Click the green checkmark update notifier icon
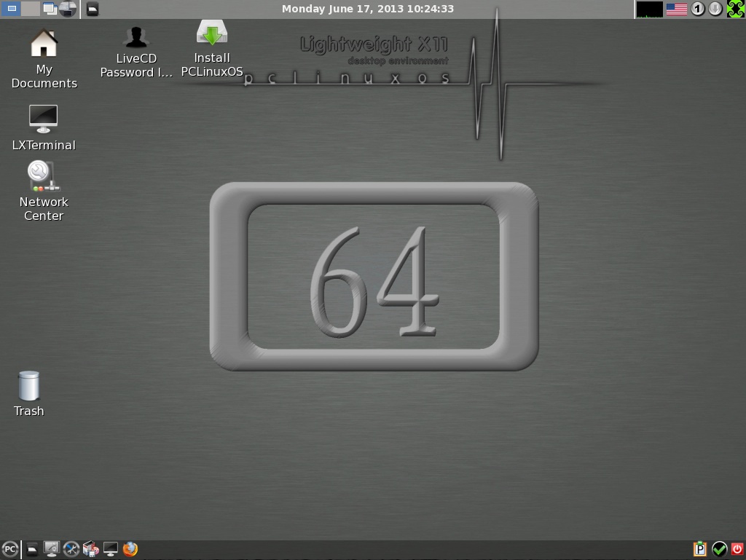Image resolution: width=746 pixels, height=560 pixels. [x=719, y=549]
